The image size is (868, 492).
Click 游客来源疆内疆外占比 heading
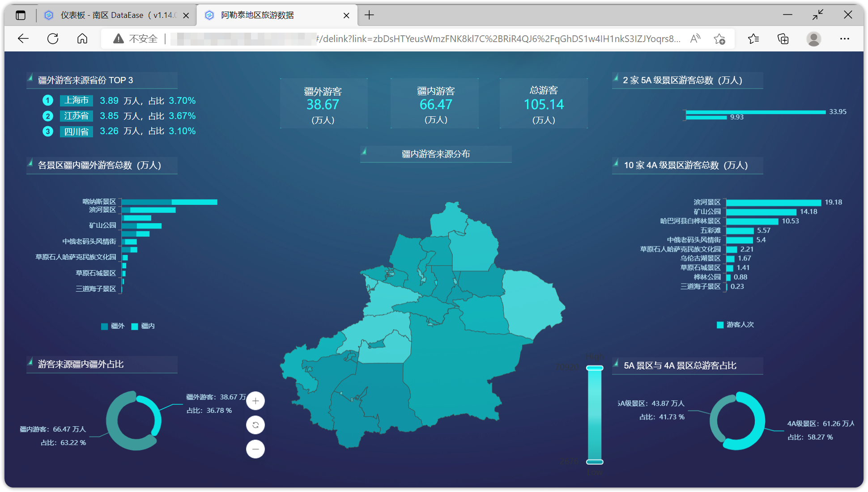[x=81, y=364]
